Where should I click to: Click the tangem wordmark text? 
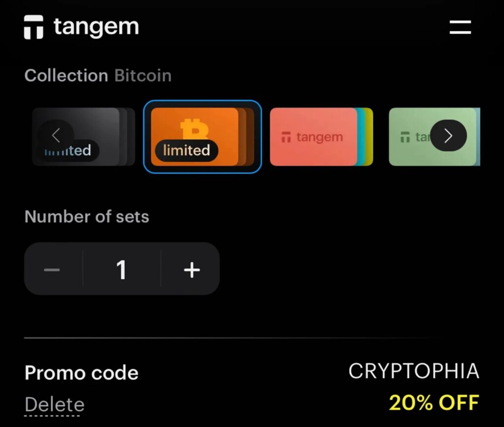pos(96,27)
